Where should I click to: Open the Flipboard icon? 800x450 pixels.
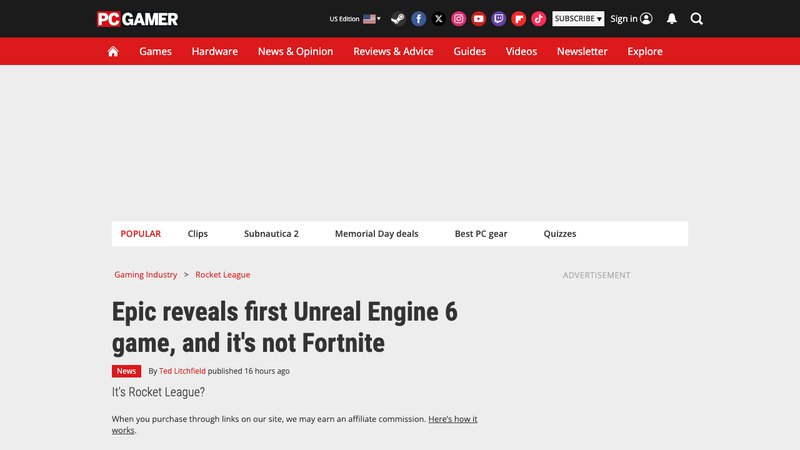[x=518, y=19]
